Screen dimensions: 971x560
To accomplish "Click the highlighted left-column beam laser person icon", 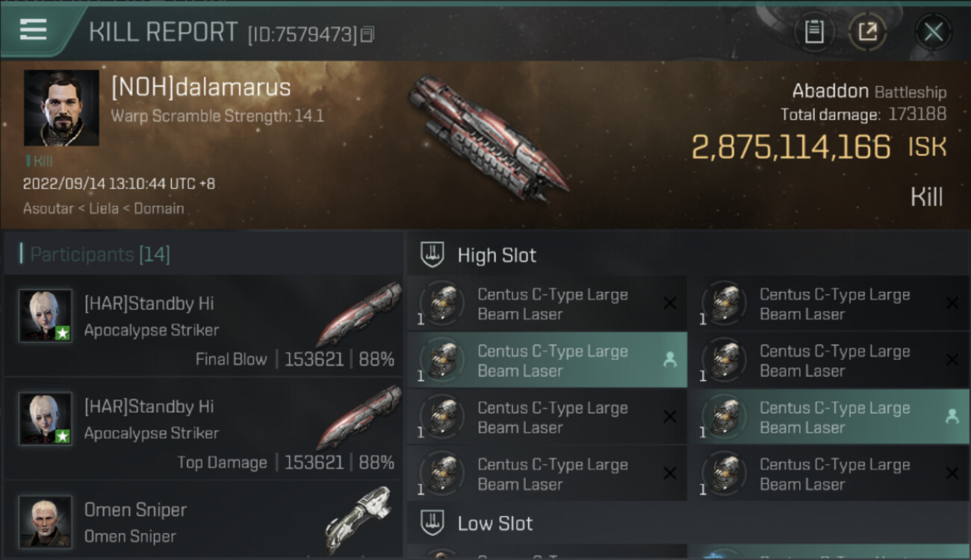I will coord(669,360).
